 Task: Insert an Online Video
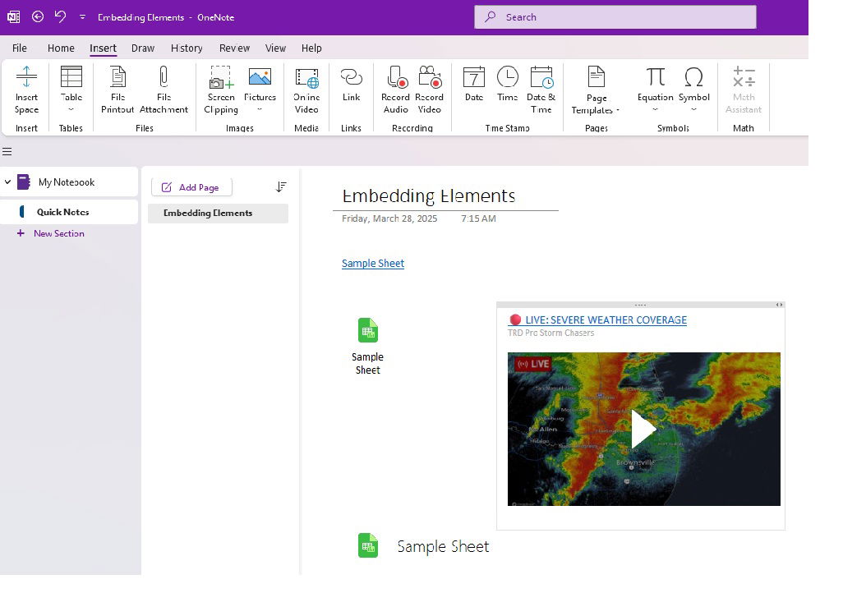click(306, 90)
